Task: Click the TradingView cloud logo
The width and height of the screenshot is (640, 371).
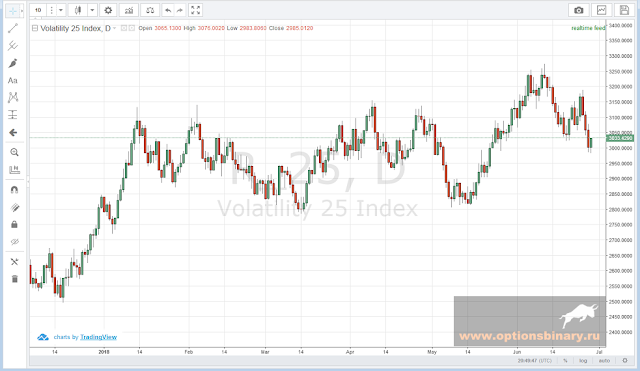Action: coord(42,337)
